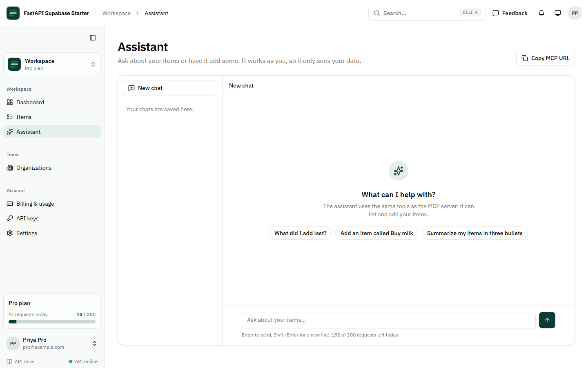This screenshot has width=588, height=368.
Task: Open the PP avatar in top bar
Action: pos(575,13)
